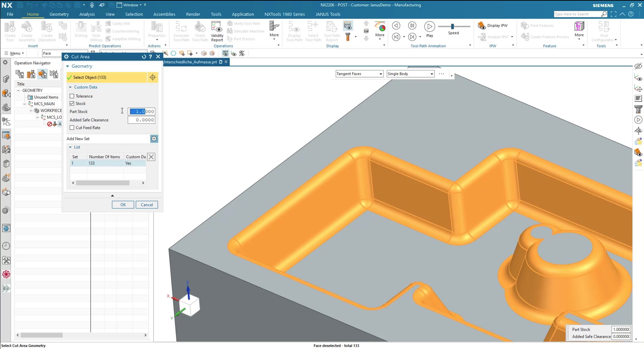Click the microphone icon in title bar
This screenshot has height=349, width=644.
(x=92, y=5)
